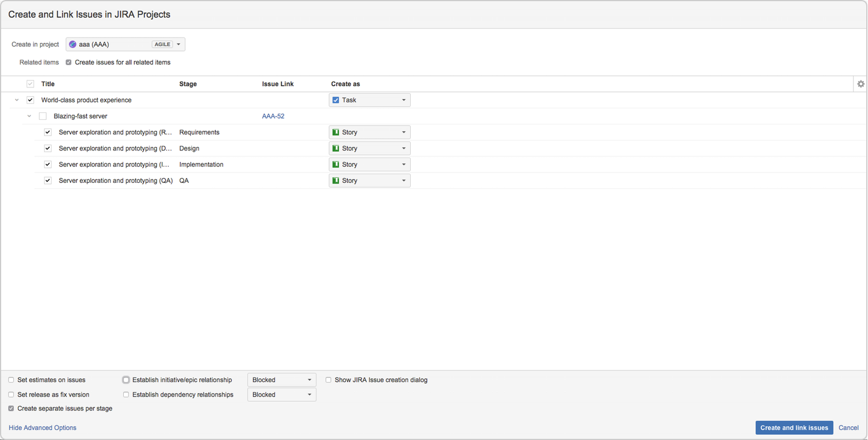
Task: Uncheck World-class product experience row
Action: click(31, 100)
